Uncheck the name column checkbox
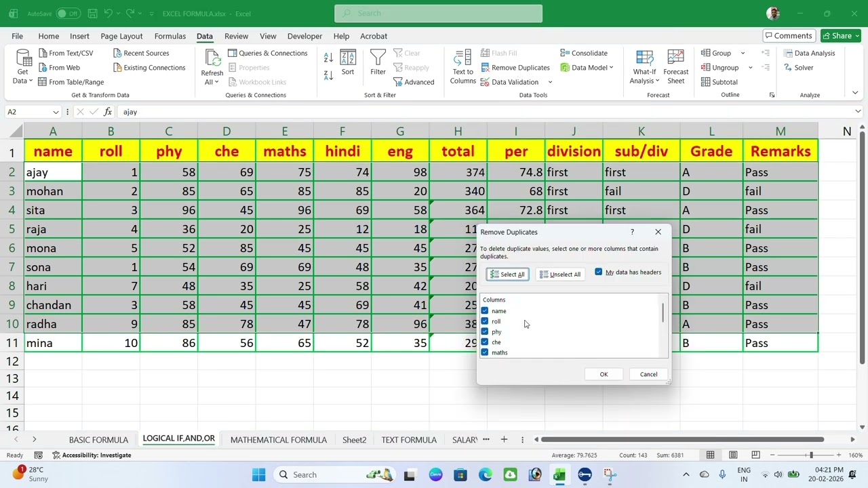The height and width of the screenshot is (488, 868). pos(485,310)
